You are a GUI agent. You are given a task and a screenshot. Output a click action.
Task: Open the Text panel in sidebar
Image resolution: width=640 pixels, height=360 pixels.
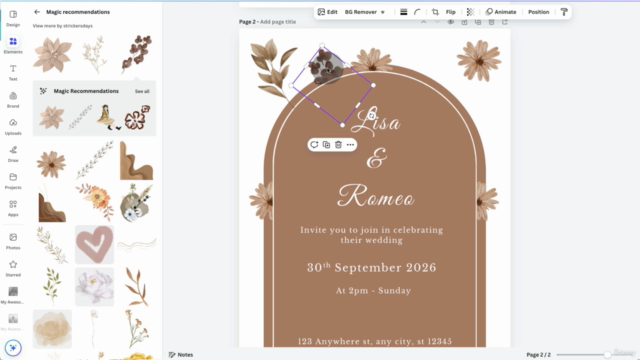[13, 73]
